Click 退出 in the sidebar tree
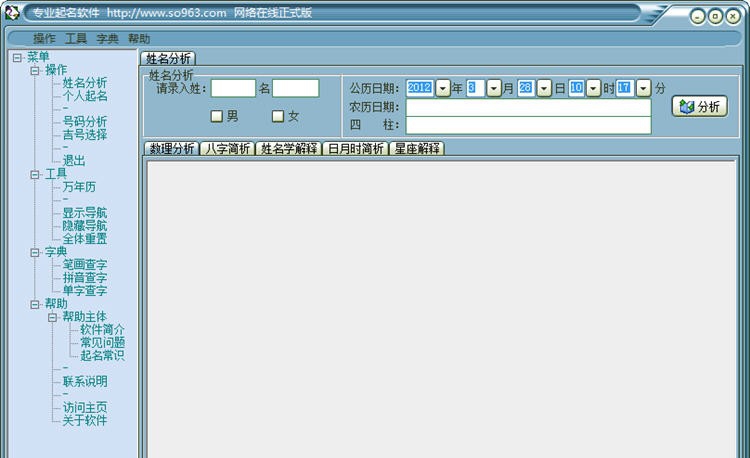The height and width of the screenshot is (458, 750). click(x=74, y=161)
